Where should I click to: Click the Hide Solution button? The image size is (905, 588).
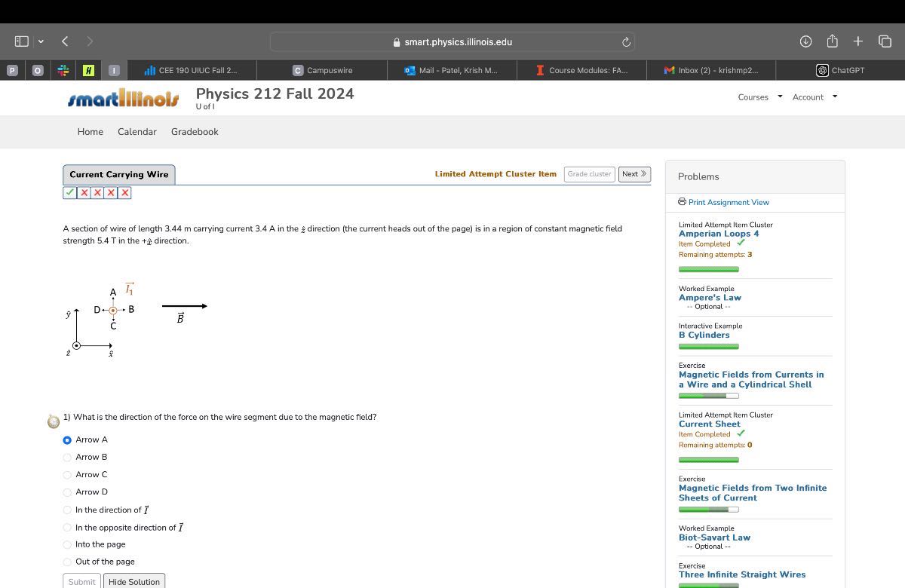(134, 581)
